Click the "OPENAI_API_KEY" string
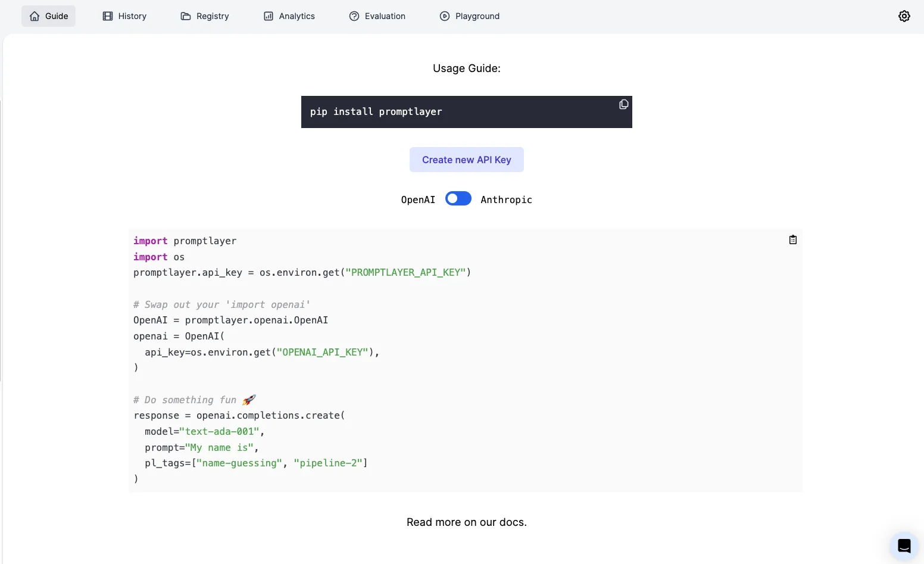The image size is (924, 564). tap(322, 353)
